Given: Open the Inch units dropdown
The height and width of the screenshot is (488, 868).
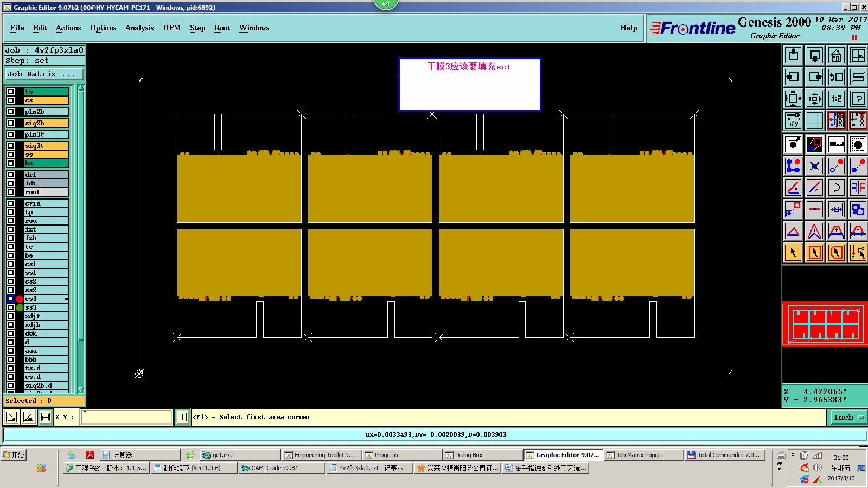Looking at the screenshot, I should (x=847, y=417).
